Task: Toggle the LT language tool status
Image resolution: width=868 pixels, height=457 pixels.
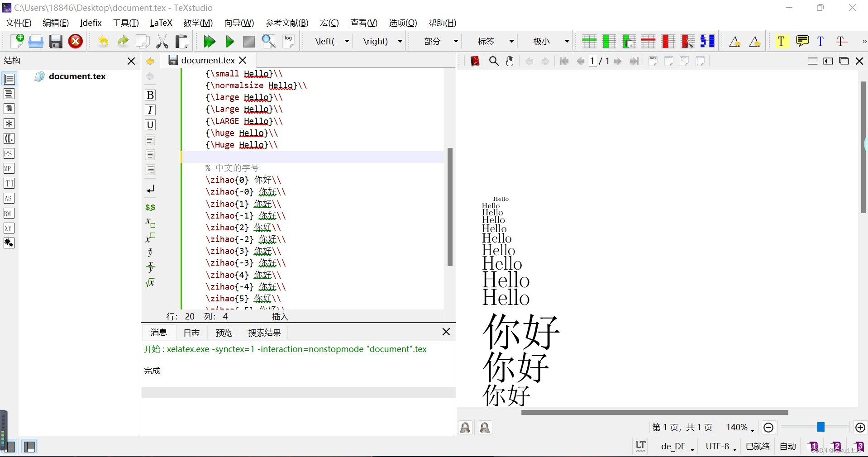Action: click(x=640, y=447)
